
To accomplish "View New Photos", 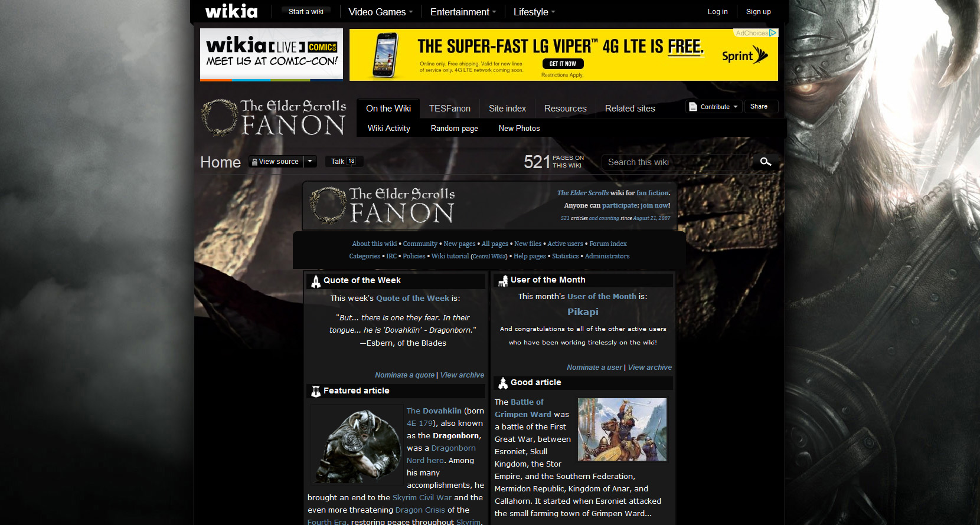I will coord(520,128).
